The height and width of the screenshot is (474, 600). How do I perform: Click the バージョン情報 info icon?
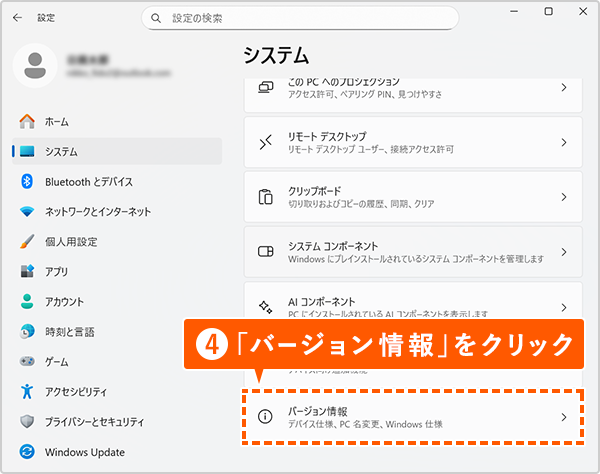[x=266, y=417]
